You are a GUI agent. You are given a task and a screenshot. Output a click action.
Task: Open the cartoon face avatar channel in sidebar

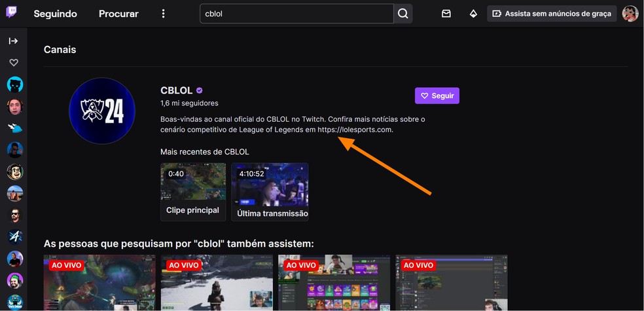[15, 172]
